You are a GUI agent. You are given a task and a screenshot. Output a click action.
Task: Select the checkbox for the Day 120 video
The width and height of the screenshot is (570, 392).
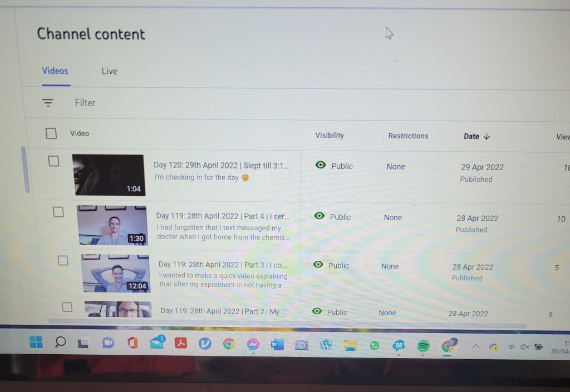pyautogui.click(x=53, y=161)
